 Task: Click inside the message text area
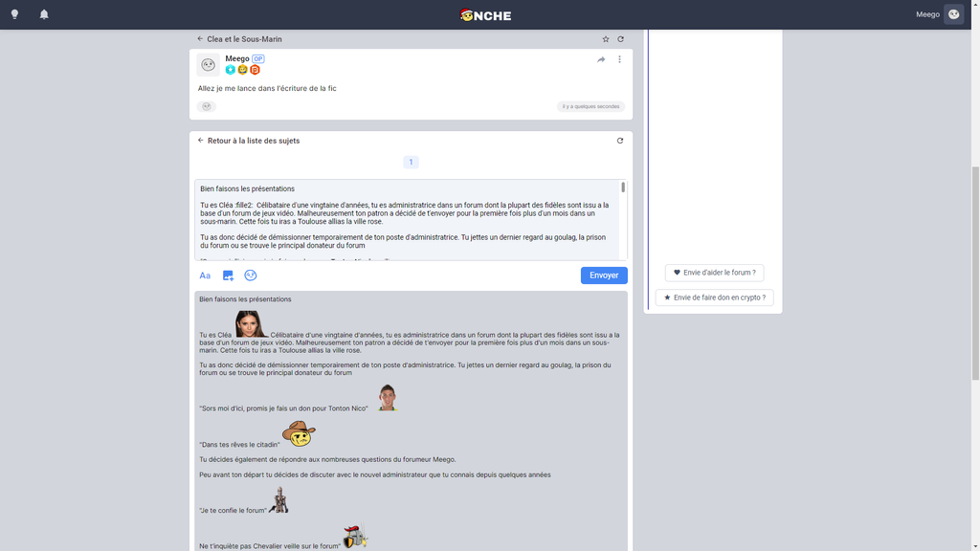[x=407, y=219]
